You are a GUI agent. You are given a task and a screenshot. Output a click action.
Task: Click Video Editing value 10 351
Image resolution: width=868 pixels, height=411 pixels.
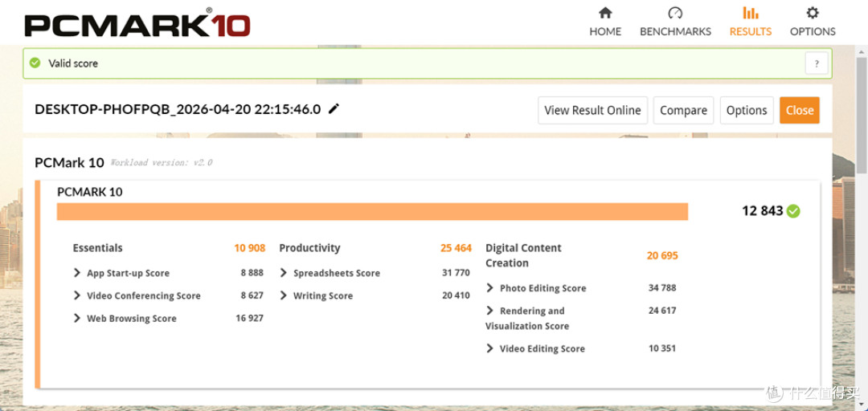click(x=662, y=348)
